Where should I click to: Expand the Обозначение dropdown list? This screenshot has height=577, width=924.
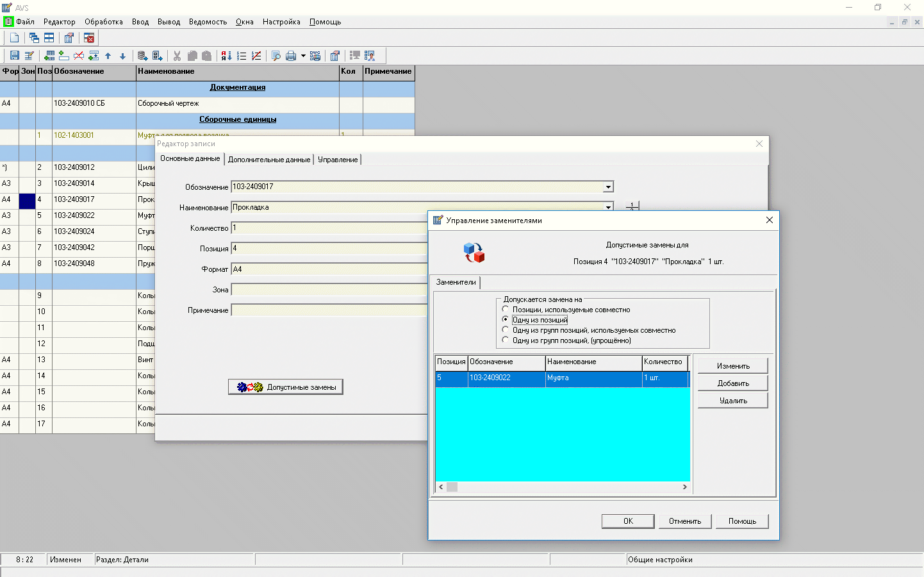click(x=608, y=187)
